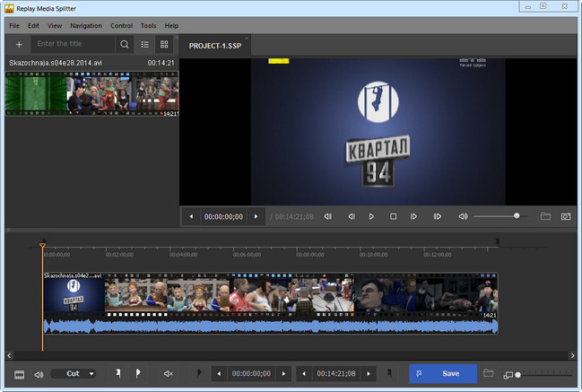Click the segment start time field

point(251,374)
